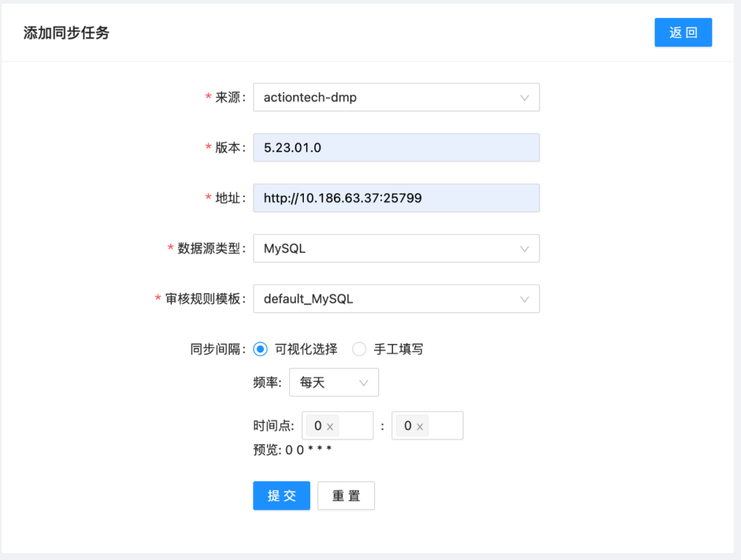Click the 提交 submit button
The height and width of the screenshot is (560, 741).
[281, 495]
